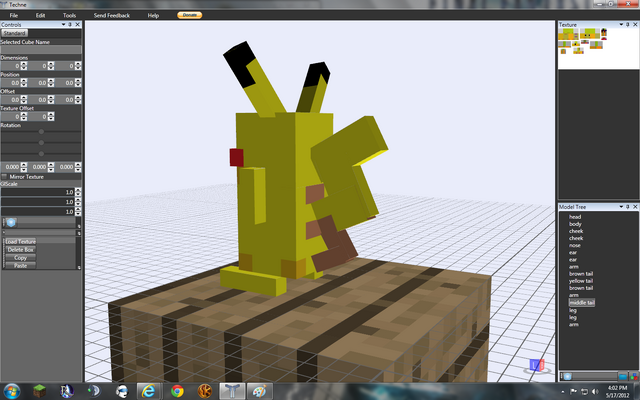Show hidden system tray icons
The height and width of the screenshot is (400, 640).
click(x=563, y=392)
